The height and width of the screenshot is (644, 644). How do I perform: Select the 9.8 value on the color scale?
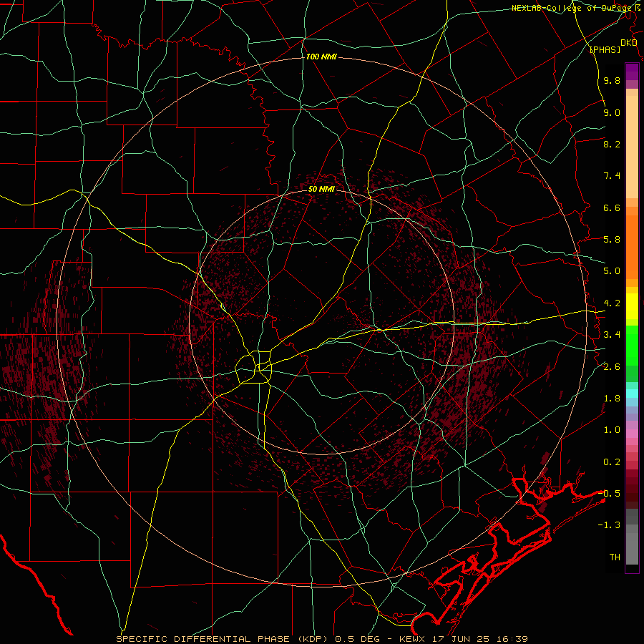coord(612,80)
